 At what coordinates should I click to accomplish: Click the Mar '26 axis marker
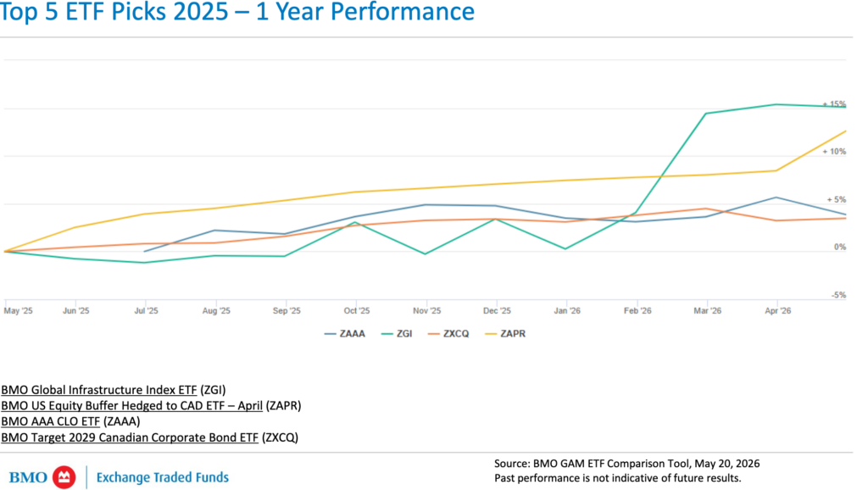click(x=708, y=310)
